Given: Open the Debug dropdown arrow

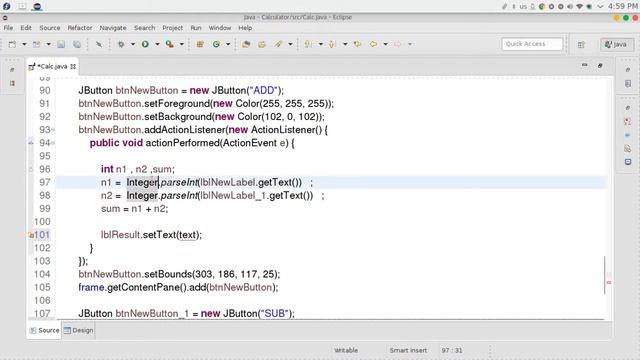Looking at the screenshot, I should pyautogui.click(x=133, y=44).
